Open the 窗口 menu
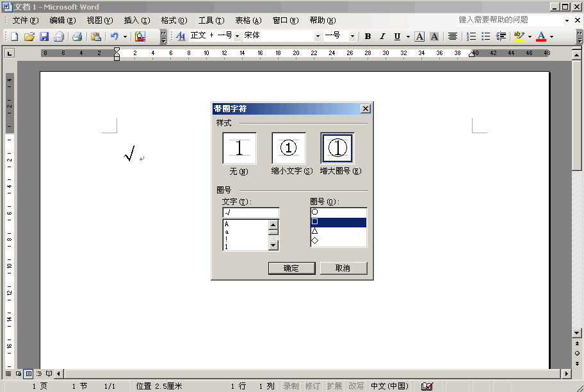The height and width of the screenshot is (392, 584). tap(286, 20)
